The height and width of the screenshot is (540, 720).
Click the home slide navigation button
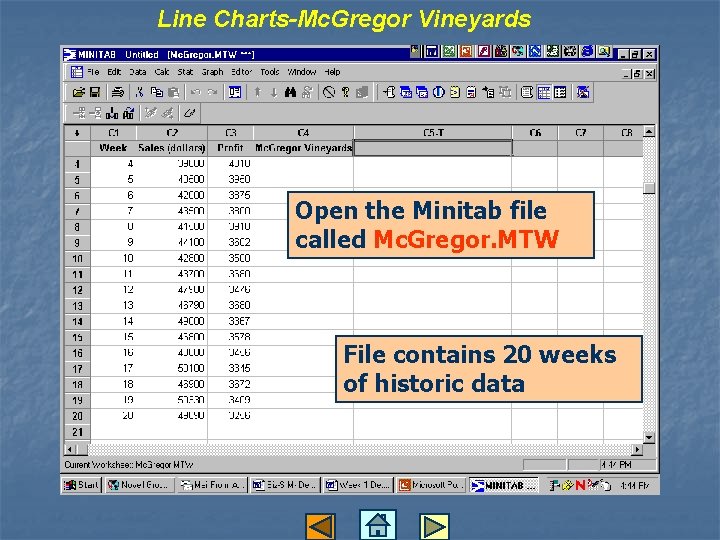coord(377,524)
